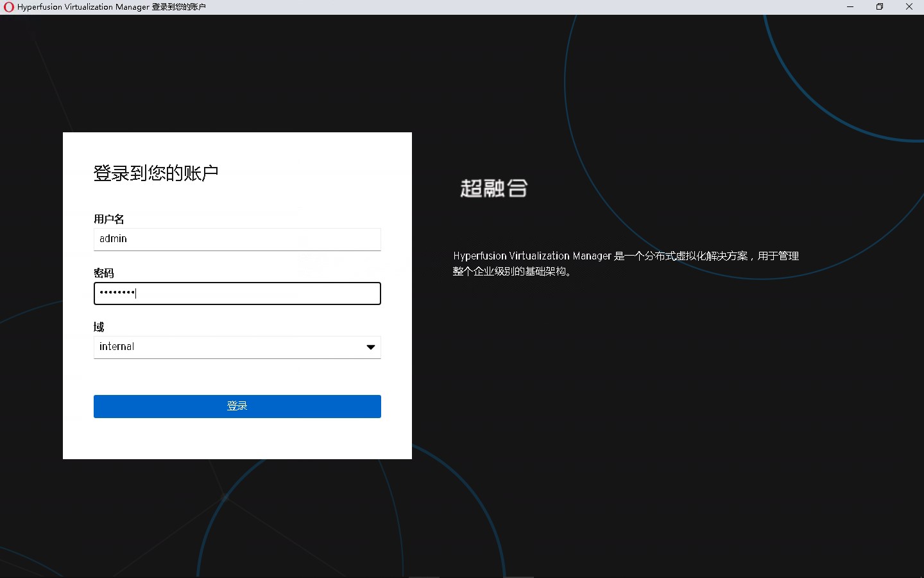
Task: Close the Hyperfusion Virtualization Manager window
Action: point(909,7)
